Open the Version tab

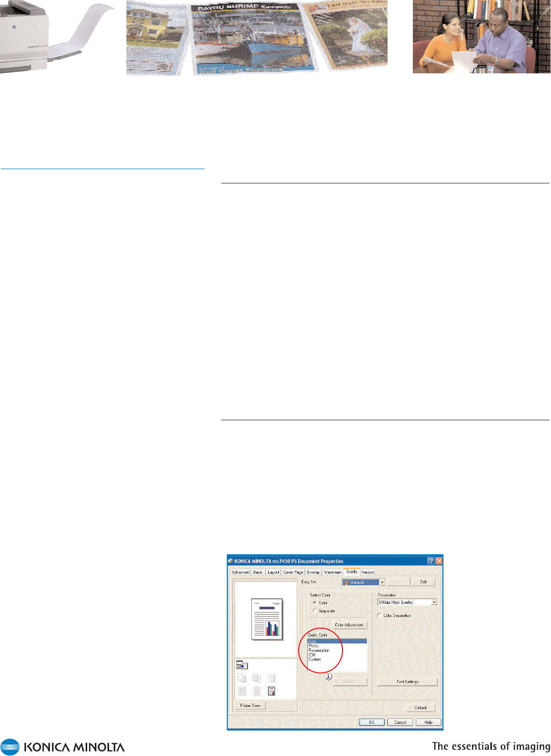[x=368, y=572]
